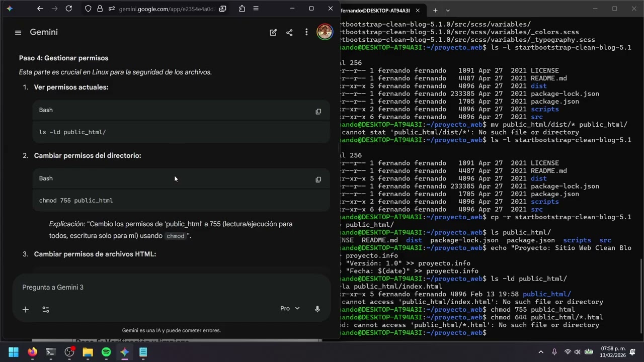Image resolution: width=644 pixels, height=362 pixels.
Task: Activate microphone voice input in Gemini
Action: pyautogui.click(x=317, y=309)
